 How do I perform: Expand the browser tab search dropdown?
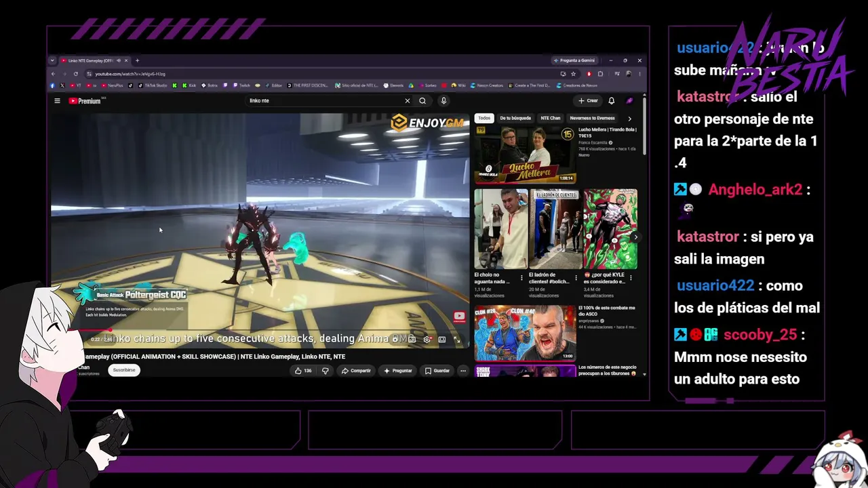(x=52, y=60)
